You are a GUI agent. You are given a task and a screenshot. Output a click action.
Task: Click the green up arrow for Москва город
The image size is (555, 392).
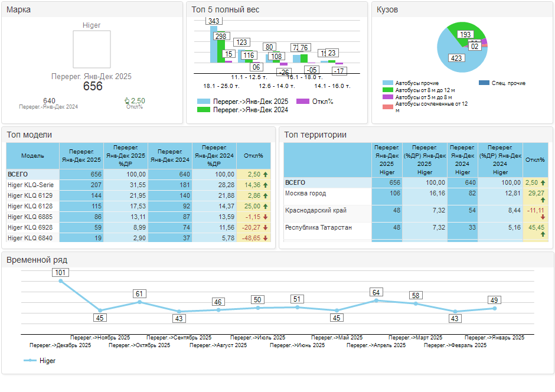click(x=542, y=200)
